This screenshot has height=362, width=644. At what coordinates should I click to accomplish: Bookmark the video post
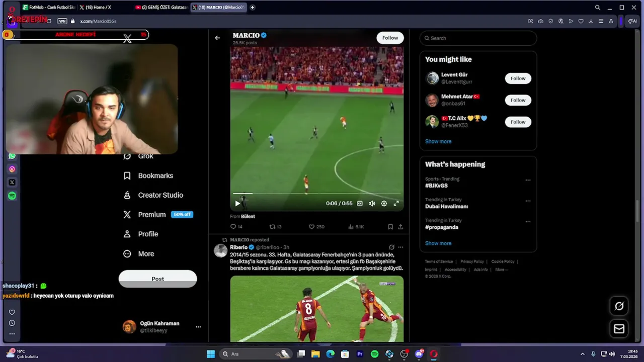(x=390, y=227)
